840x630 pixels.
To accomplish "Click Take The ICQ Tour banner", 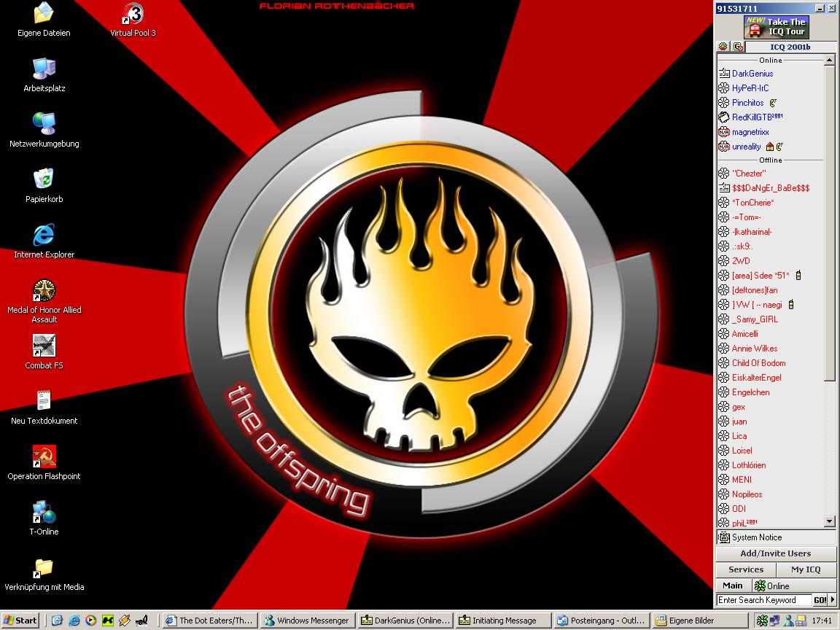I will click(x=776, y=27).
